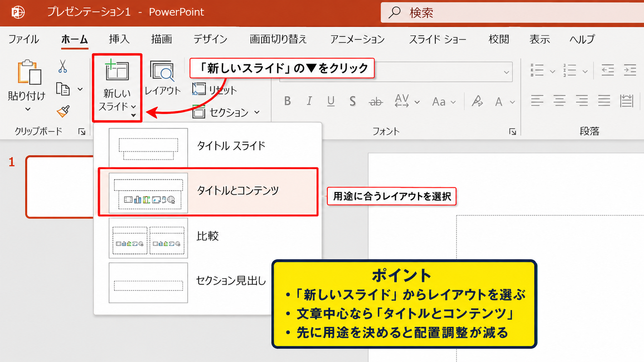
Task: Expand the Paste options arrow
Action: tap(27, 109)
